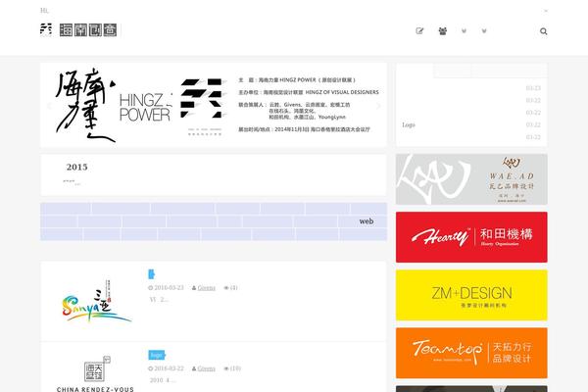Click the "03-23" date in the sidebar list
The width and height of the screenshot is (588, 392).
[x=533, y=88]
